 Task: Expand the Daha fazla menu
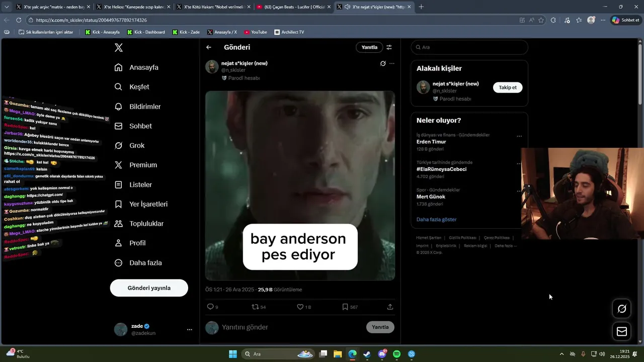(x=138, y=262)
